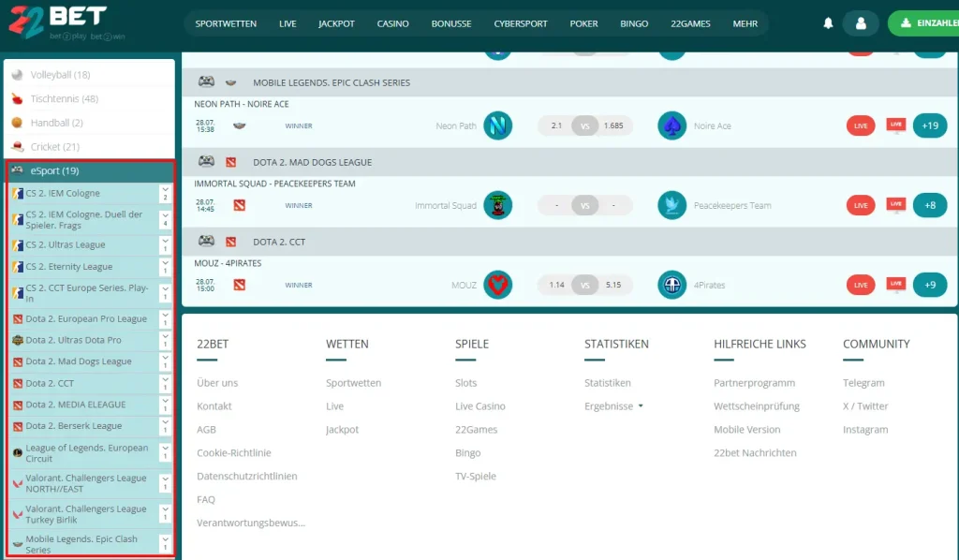
Task: Open the Live Casino footer link
Action: (480, 405)
